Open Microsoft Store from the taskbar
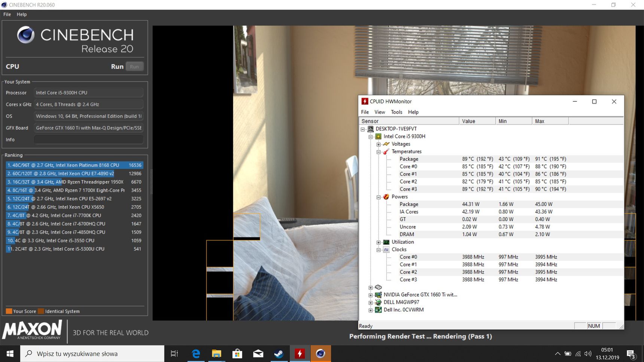The height and width of the screenshot is (362, 644). (x=237, y=353)
